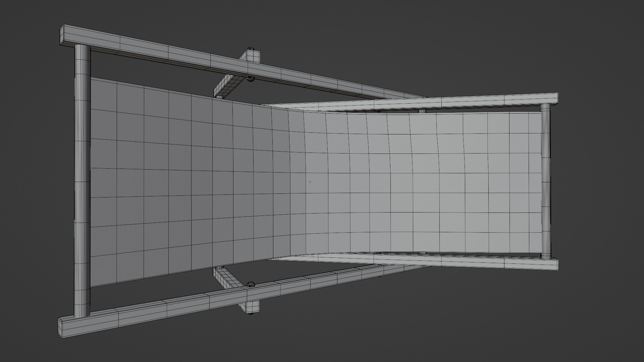
Task: Click the upper diagonal support strut
Action: [228, 86]
